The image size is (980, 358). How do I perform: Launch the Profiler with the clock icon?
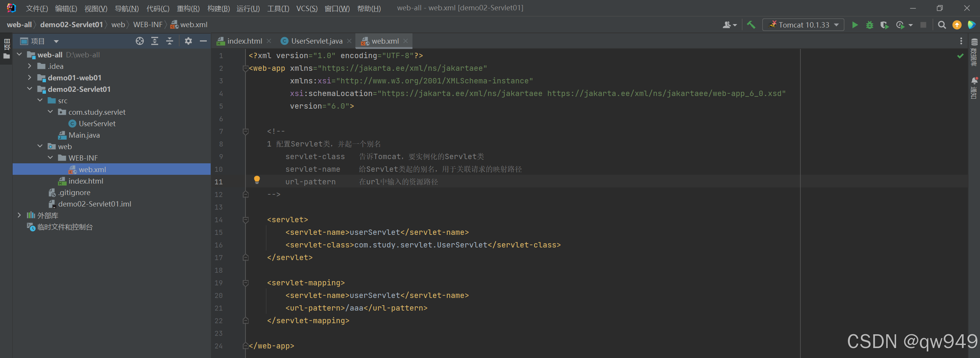click(900, 24)
